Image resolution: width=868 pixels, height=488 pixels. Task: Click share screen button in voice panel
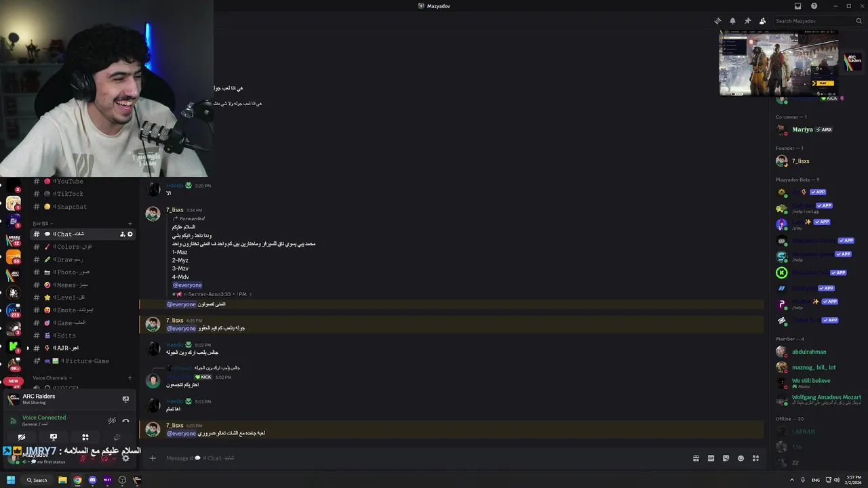point(54,437)
